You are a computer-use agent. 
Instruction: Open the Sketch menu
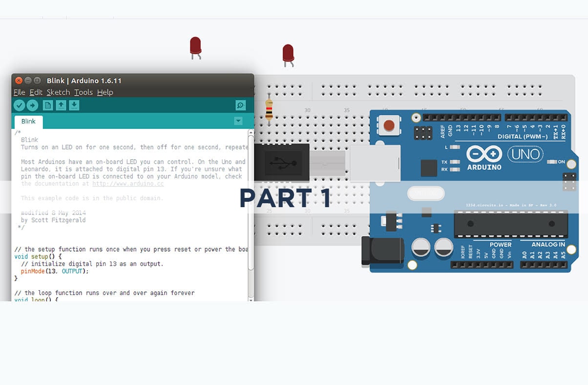pos(59,92)
